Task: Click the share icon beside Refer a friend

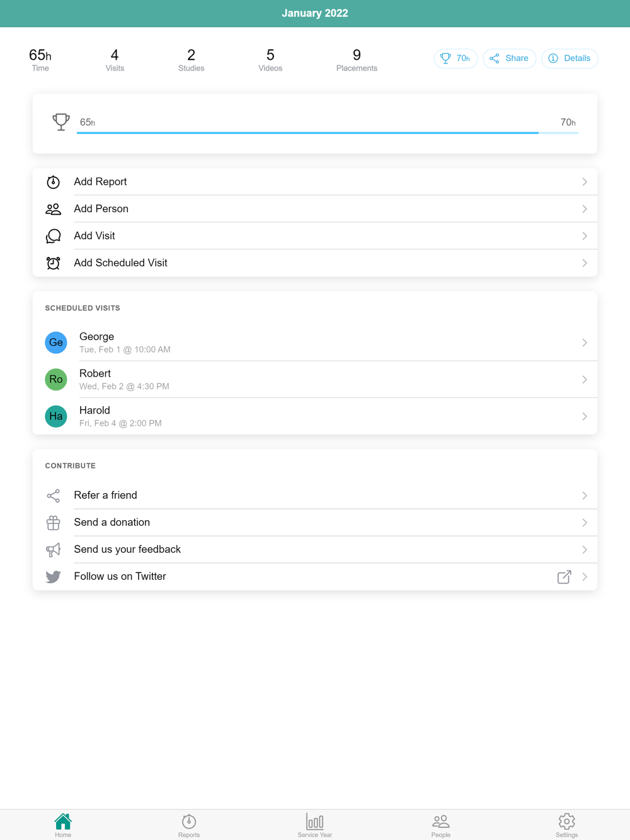Action: coord(54,496)
